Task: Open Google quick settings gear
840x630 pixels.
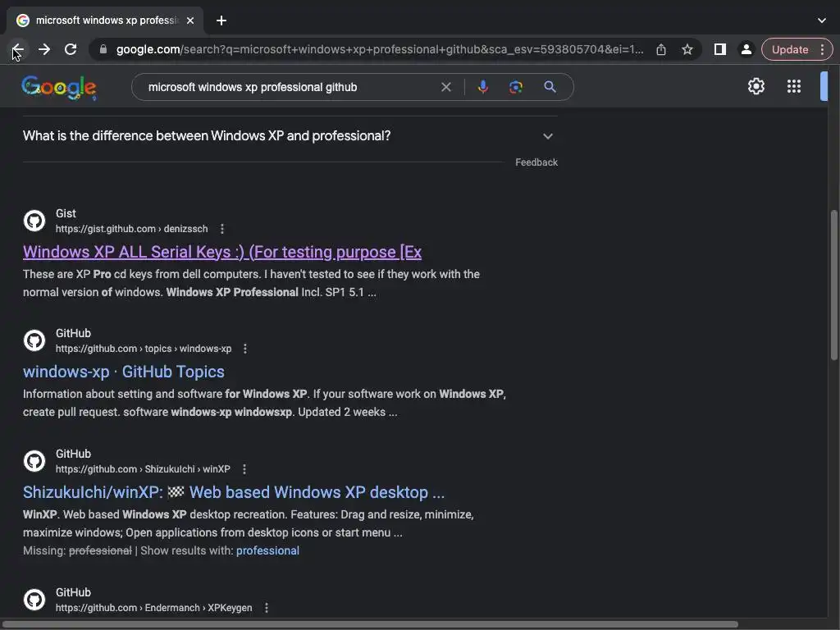Action: pyautogui.click(x=756, y=86)
